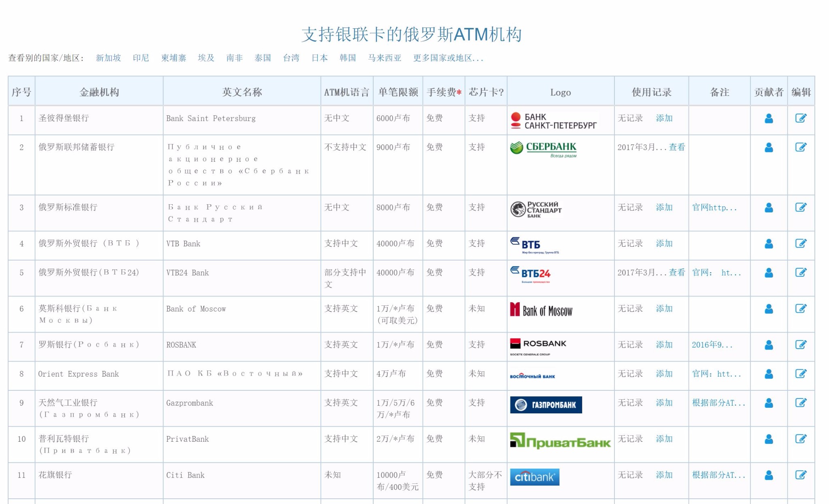Open the 根据部分AT... note for Gazprombank

click(718, 403)
